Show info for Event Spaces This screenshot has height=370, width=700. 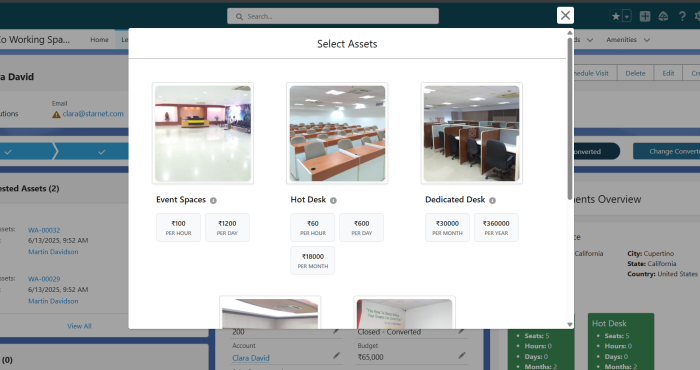pos(213,200)
